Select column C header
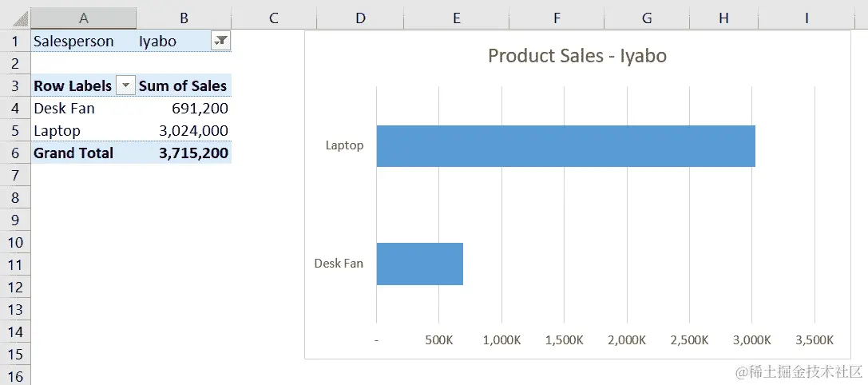This screenshot has width=868, height=385. coord(273,18)
